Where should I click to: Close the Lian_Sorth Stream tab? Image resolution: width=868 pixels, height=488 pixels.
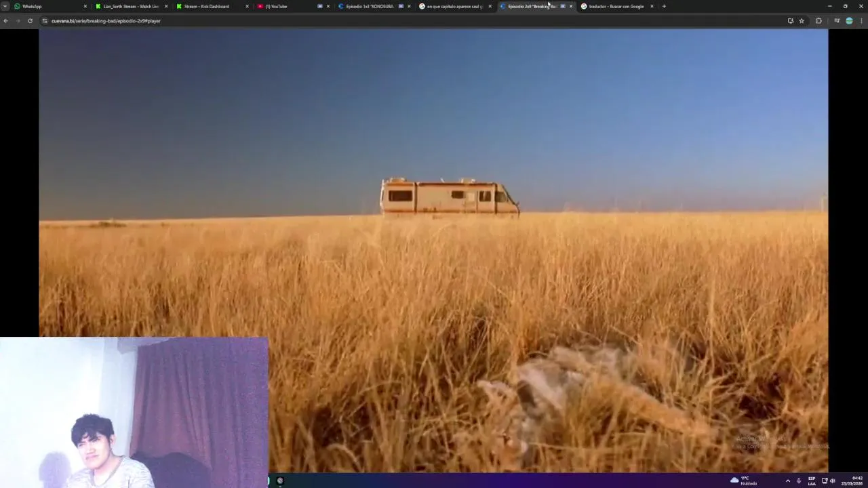166,6
